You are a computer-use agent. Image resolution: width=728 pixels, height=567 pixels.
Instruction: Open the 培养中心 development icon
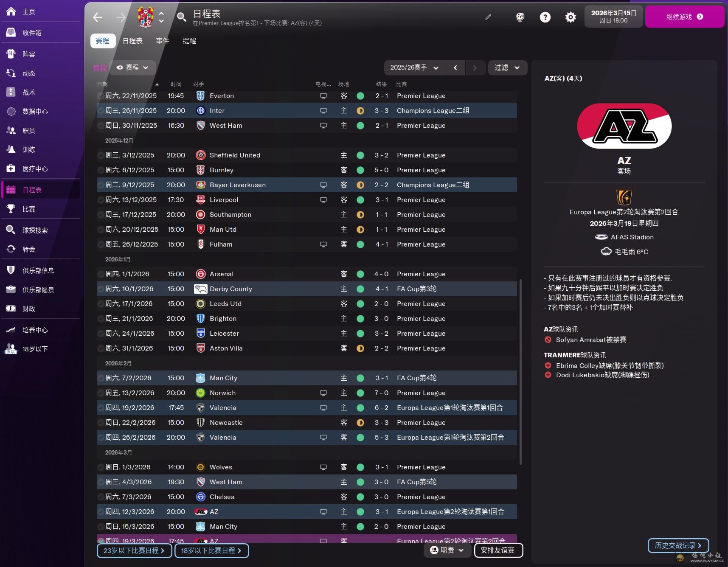coord(11,330)
